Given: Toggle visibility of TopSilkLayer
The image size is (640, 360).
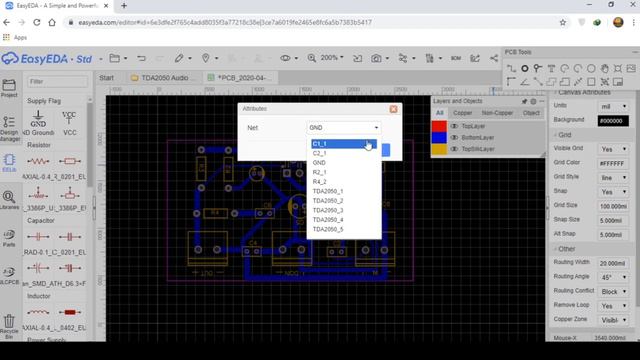Looking at the screenshot, I should (454, 149).
